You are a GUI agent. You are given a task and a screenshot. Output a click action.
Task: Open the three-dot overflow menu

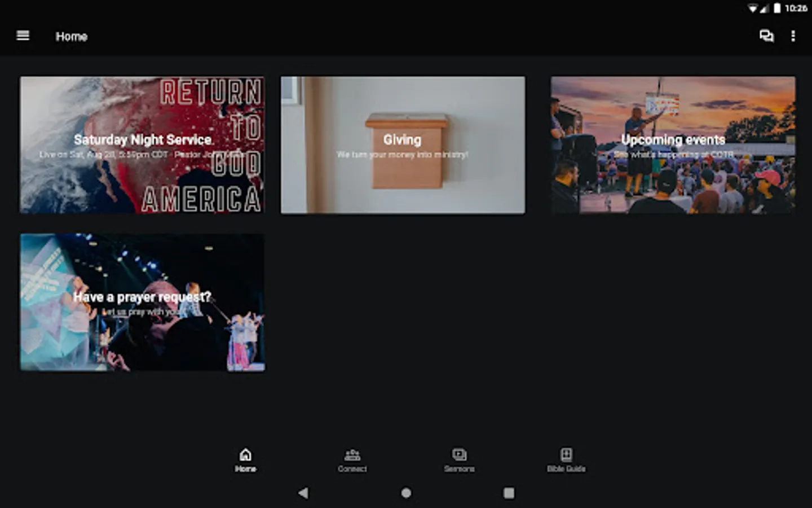[793, 36]
